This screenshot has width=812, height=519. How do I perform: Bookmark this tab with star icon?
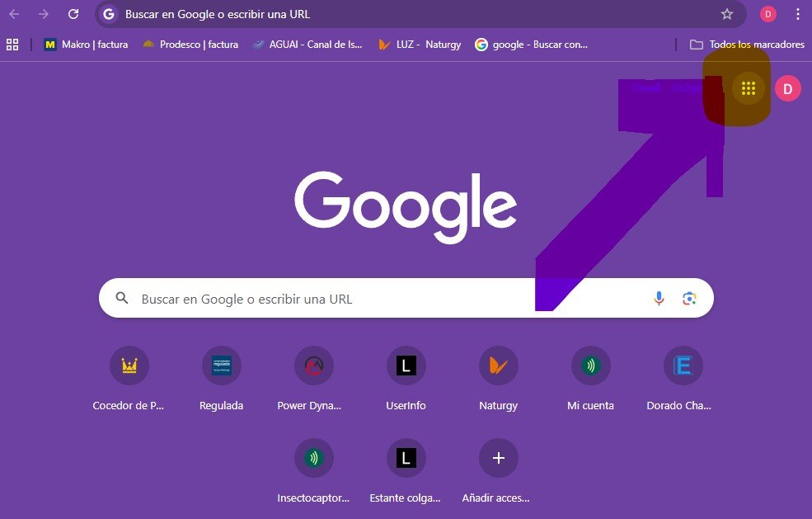(x=726, y=14)
